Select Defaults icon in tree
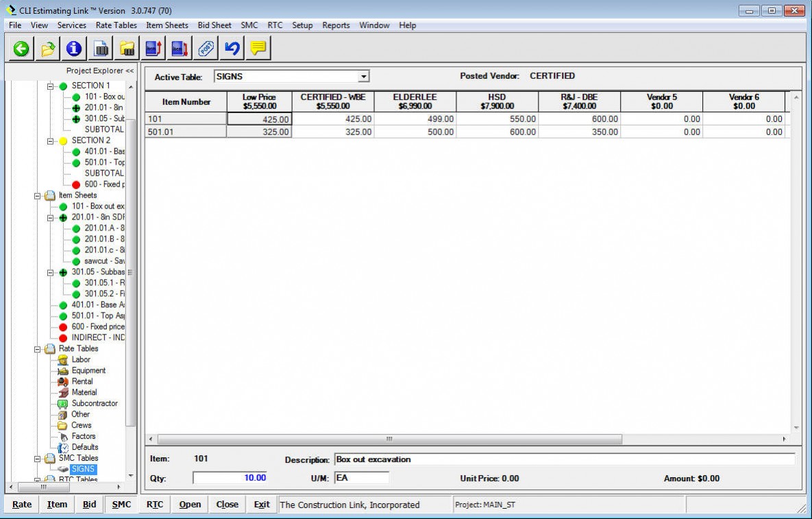The image size is (812, 519). 62,448
